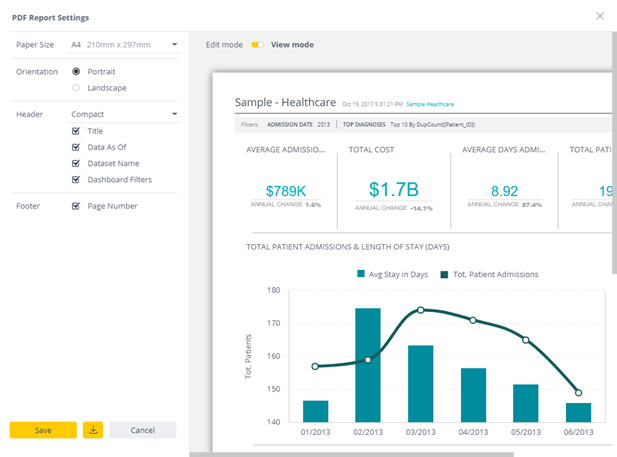Click the Tot. Patient Admissions legend swatch
The width and height of the screenshot is (617, 457).
[444, 274]
